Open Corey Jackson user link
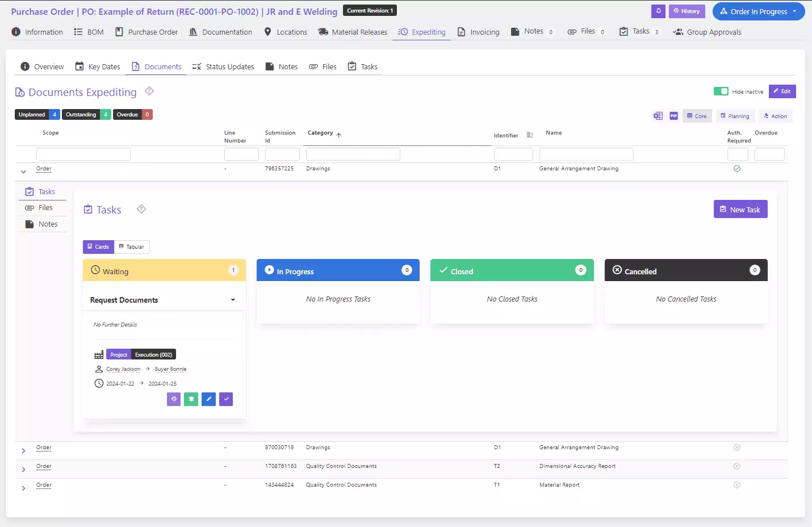Viewport: 812px width, 527px height. (123, 369)
